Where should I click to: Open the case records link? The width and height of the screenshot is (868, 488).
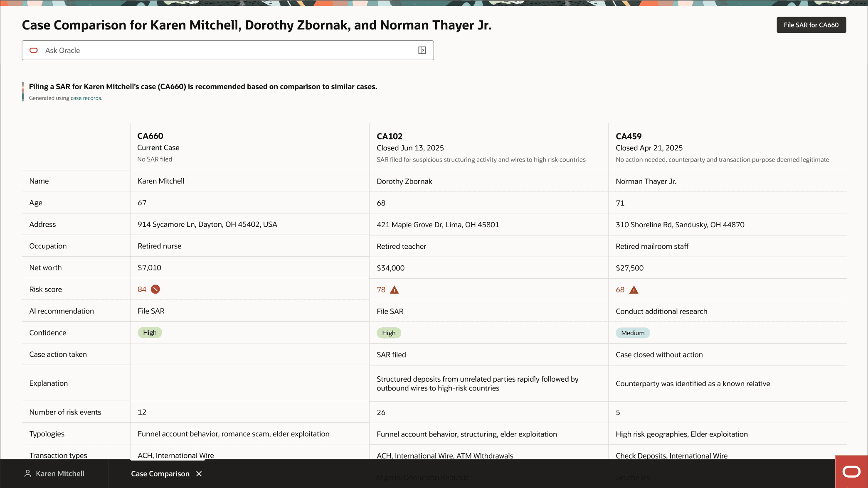86,98
